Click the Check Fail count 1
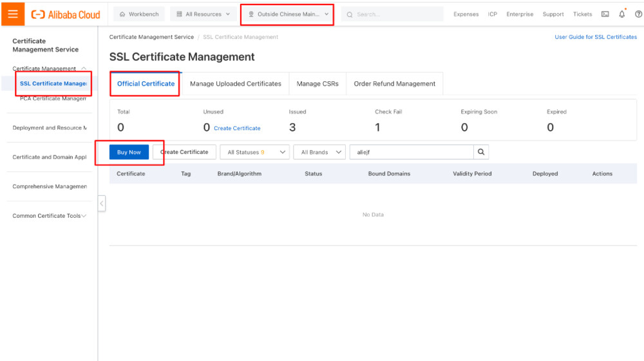The width and height of the screenshot is (644, 361). coord(377,128)
